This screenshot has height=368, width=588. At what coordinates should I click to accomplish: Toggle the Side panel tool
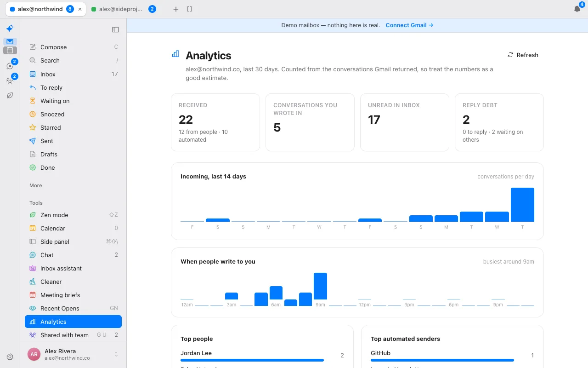point(73,241)
